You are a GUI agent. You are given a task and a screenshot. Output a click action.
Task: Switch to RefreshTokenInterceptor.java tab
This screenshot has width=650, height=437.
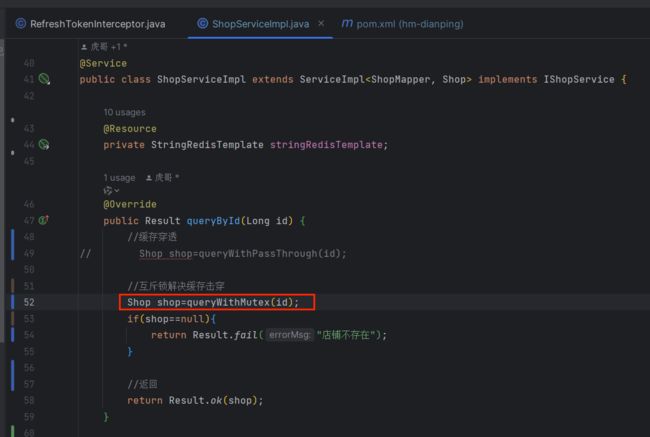coord(91,24)
